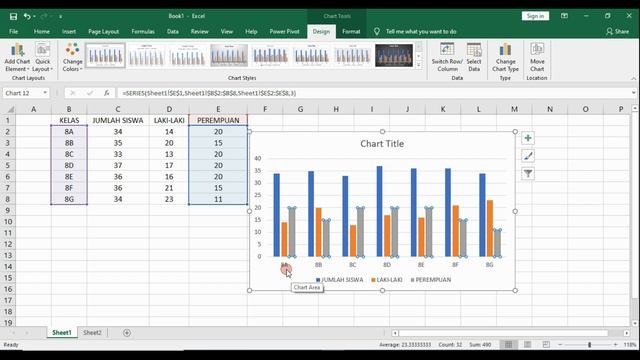
Task: Open Change Colors palette
Action: (72, 57)
